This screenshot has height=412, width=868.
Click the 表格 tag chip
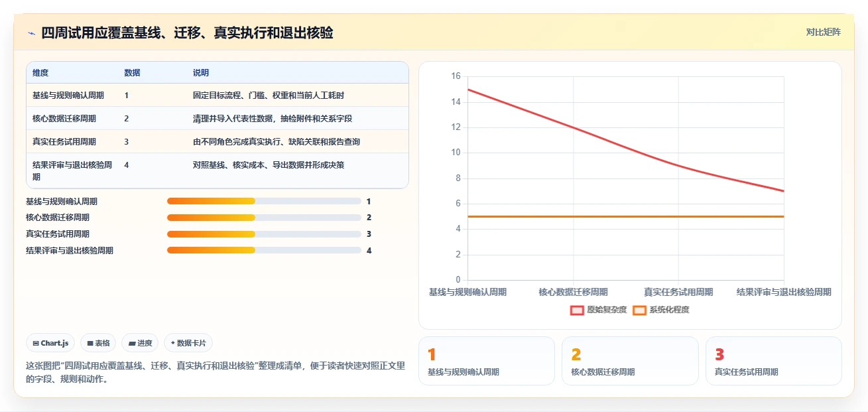pos(98,343)
